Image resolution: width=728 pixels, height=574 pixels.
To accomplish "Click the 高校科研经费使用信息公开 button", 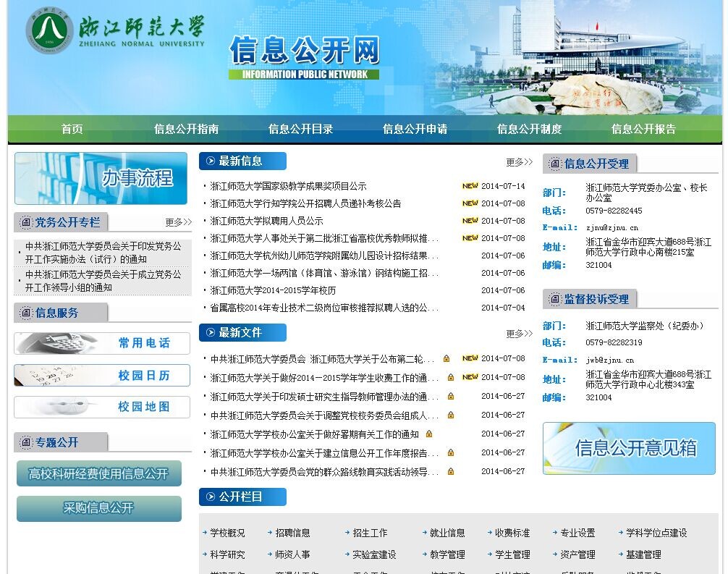I will point(98,474).
